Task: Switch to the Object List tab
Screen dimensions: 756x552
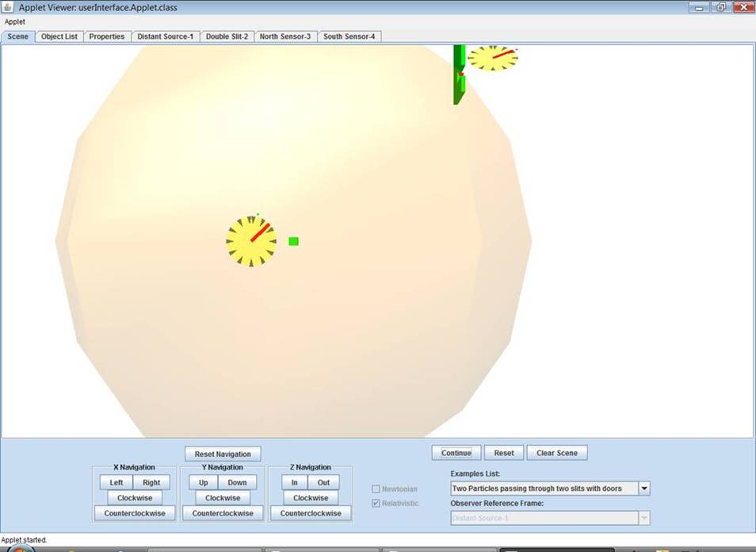Action: pos(59,36)
